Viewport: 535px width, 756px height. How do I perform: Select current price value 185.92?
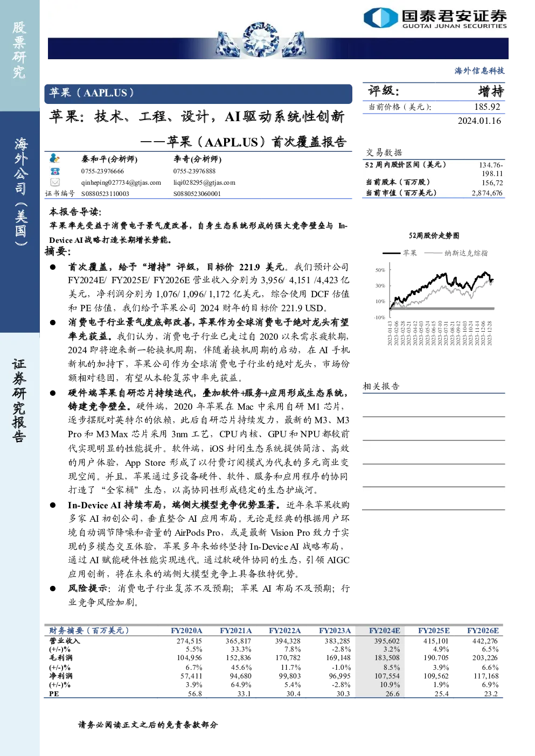(487, 107)
